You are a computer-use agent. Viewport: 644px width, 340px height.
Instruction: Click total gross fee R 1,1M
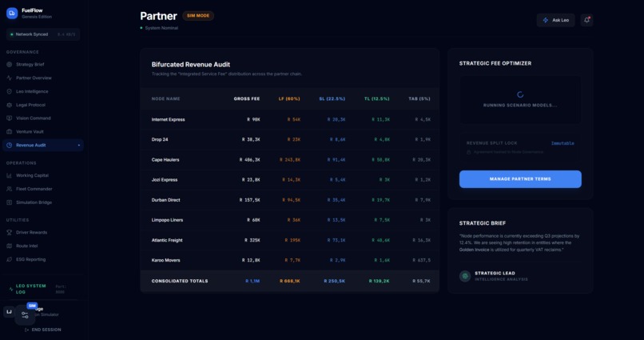click(252, 282)
